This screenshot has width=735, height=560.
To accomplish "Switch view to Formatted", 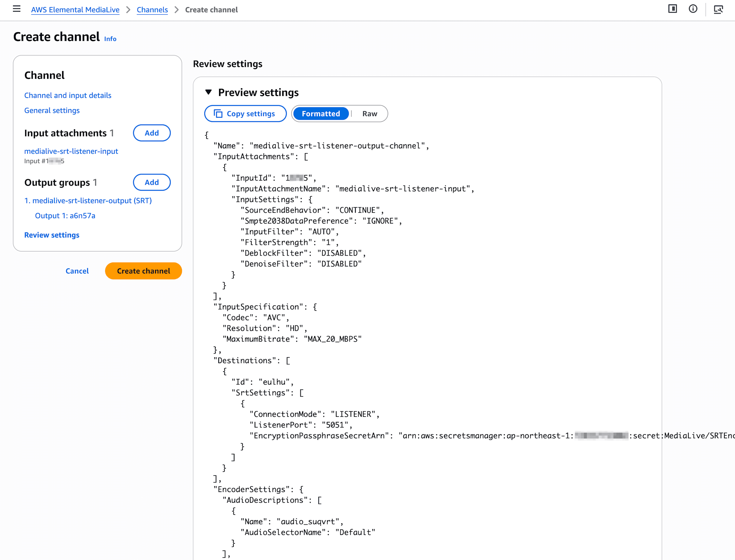I will (321, 113).
